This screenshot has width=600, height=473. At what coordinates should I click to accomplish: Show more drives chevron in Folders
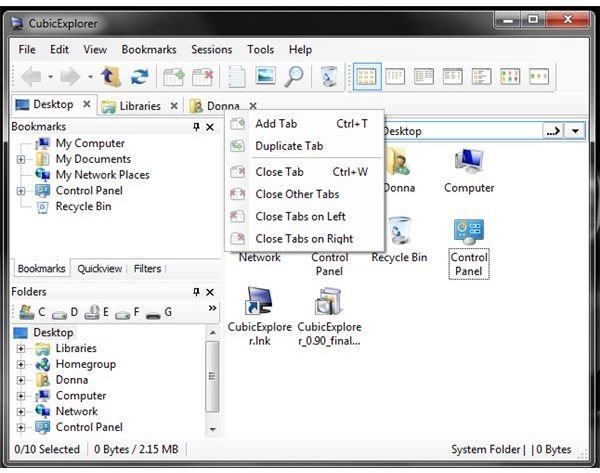point(212,308)
